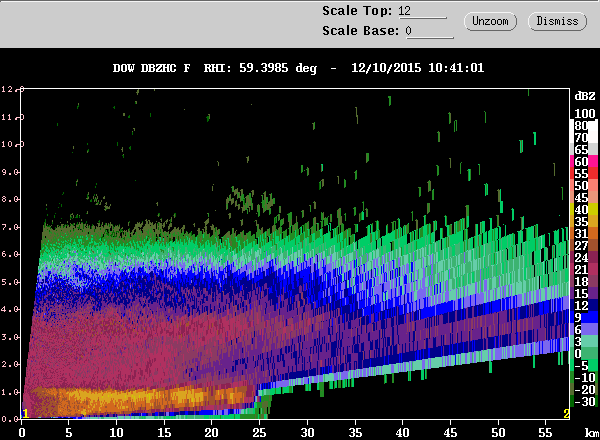Click the 10 km range axis label
This screenshot has width=600, height=440.
pyautogui.click(x=116, y=433)
